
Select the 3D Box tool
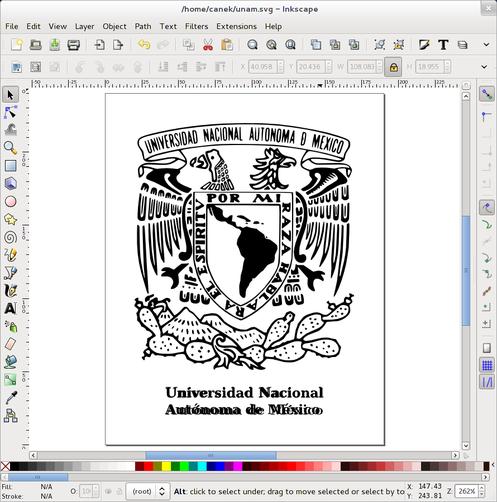(x=10, y=183)
